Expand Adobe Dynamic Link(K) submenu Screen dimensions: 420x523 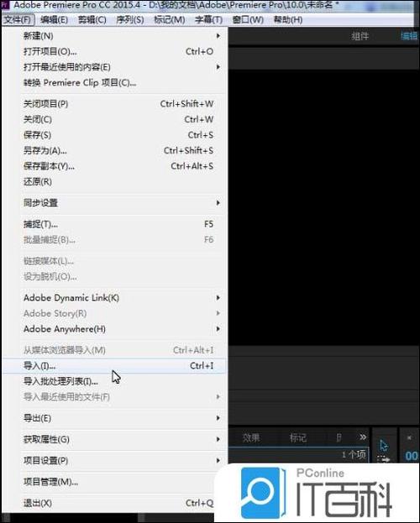(114, 298)
